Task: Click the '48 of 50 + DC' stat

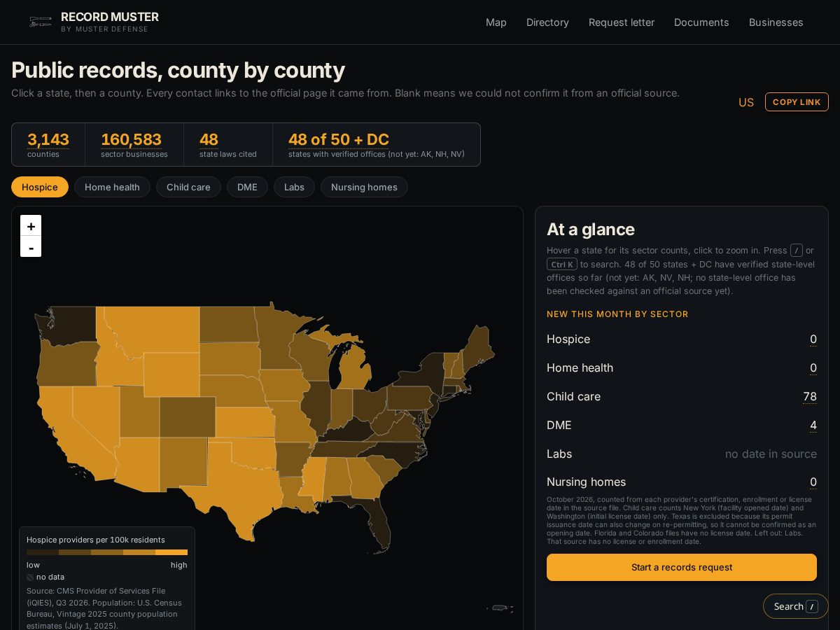Action: (377, 145)
